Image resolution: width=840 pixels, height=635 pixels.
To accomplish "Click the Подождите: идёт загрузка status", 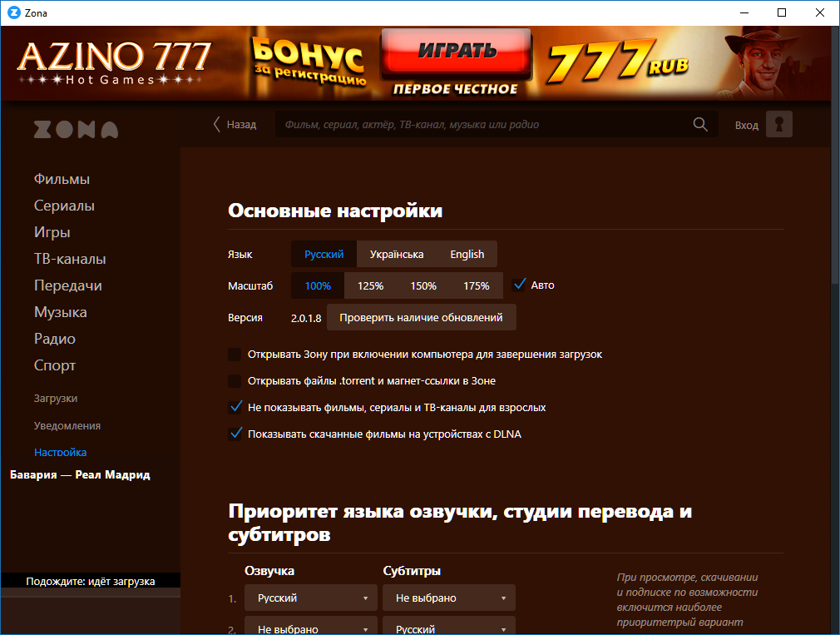I will [x=91, y=582].
